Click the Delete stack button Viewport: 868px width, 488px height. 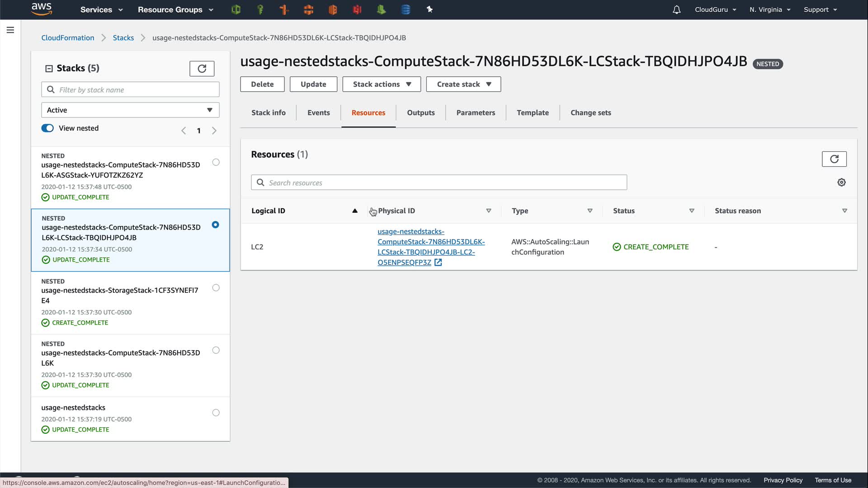(262, 84)
